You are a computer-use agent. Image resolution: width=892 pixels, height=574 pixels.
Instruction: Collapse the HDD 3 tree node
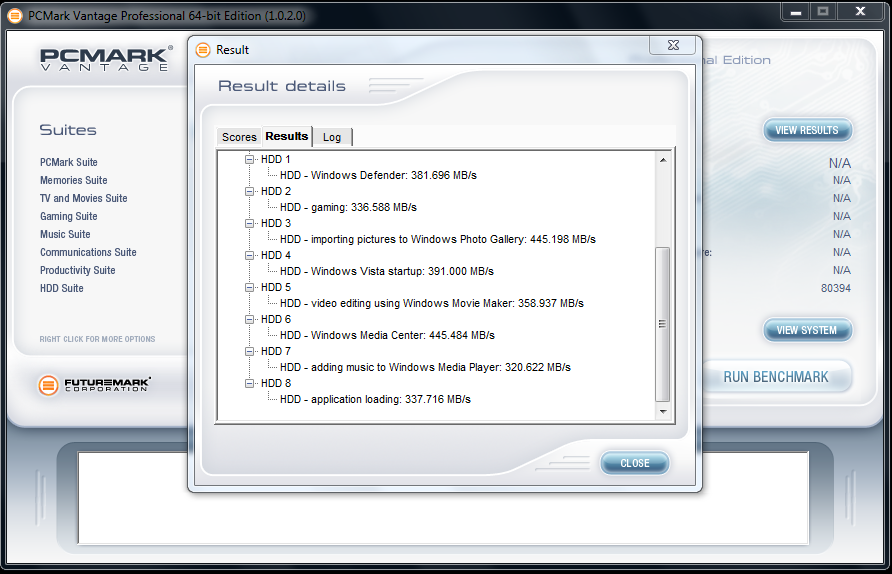click(249, 224)
